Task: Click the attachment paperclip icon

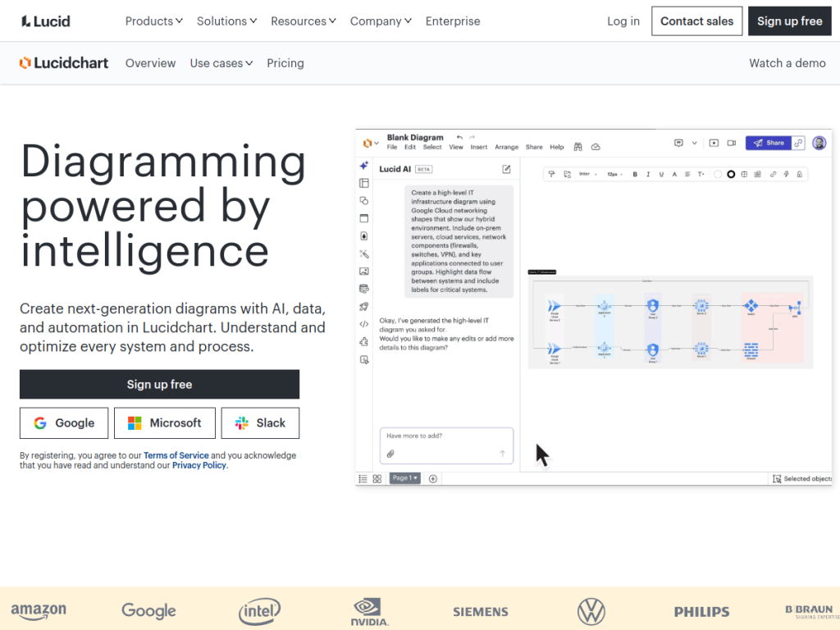Action: click(390, 454)
